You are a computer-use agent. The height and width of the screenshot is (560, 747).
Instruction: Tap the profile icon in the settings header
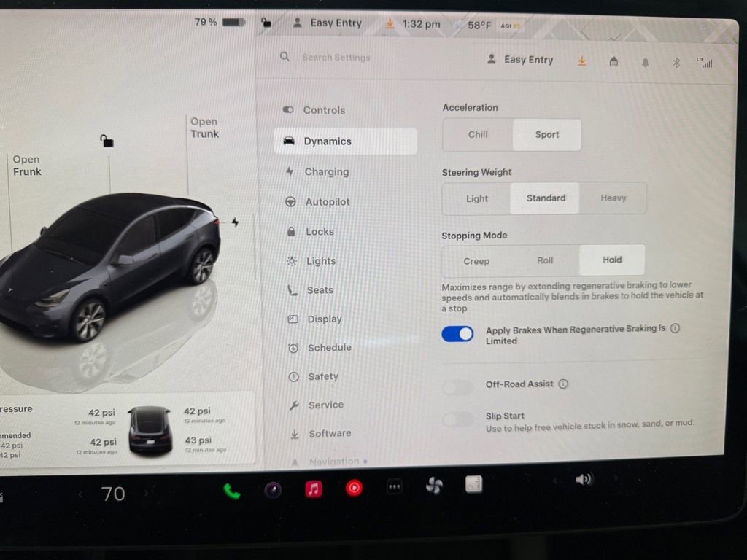click(491, 59)
